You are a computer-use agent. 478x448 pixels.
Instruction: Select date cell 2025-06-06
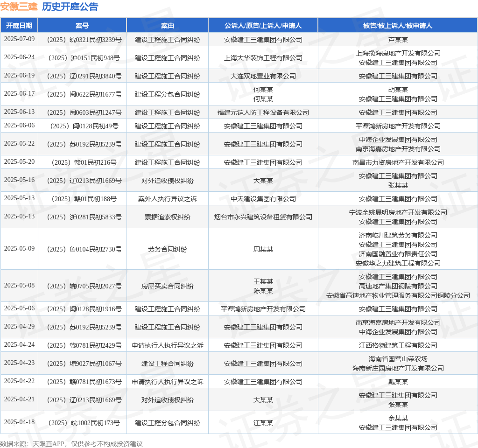point(19,125)
